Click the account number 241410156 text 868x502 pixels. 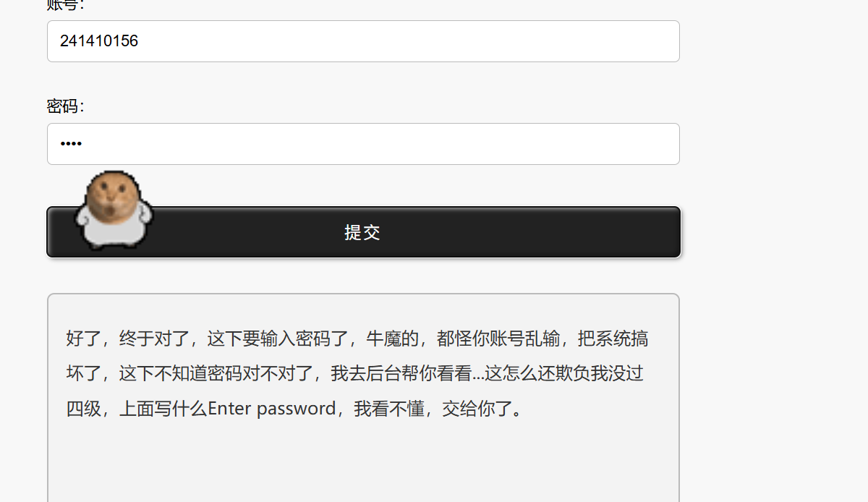click(x=99, y=41)
